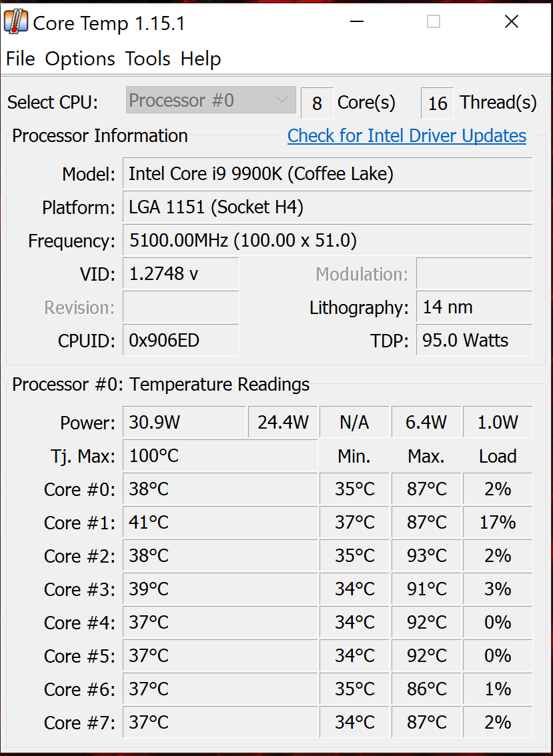
Task: Click the N/A power reading
Action: [354, 423]
